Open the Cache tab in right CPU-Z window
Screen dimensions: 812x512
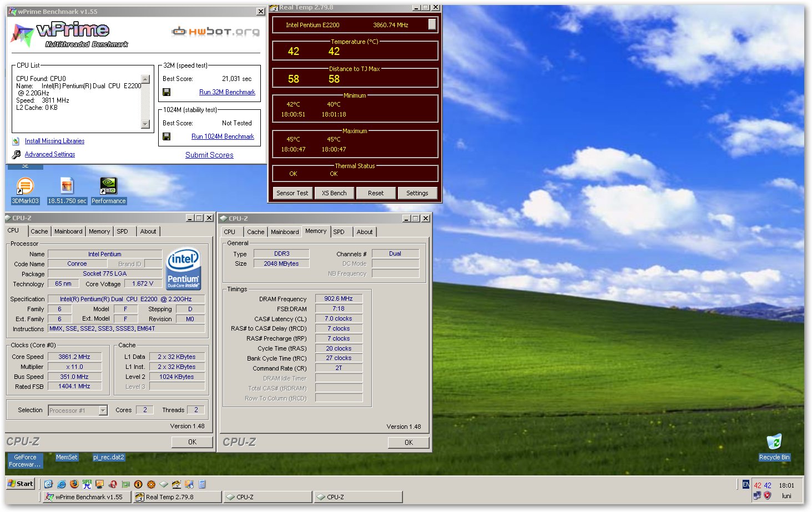pyautogui.click(x=255, y=232)
